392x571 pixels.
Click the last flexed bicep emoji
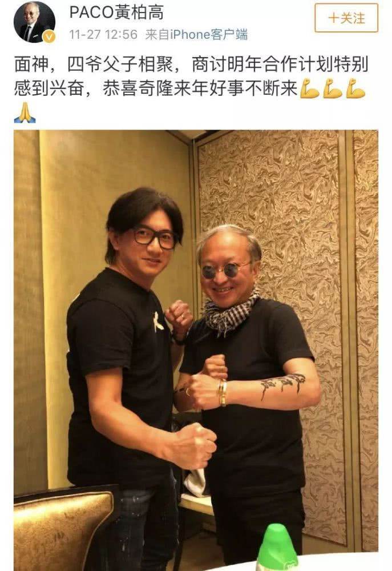coord(355,88)
